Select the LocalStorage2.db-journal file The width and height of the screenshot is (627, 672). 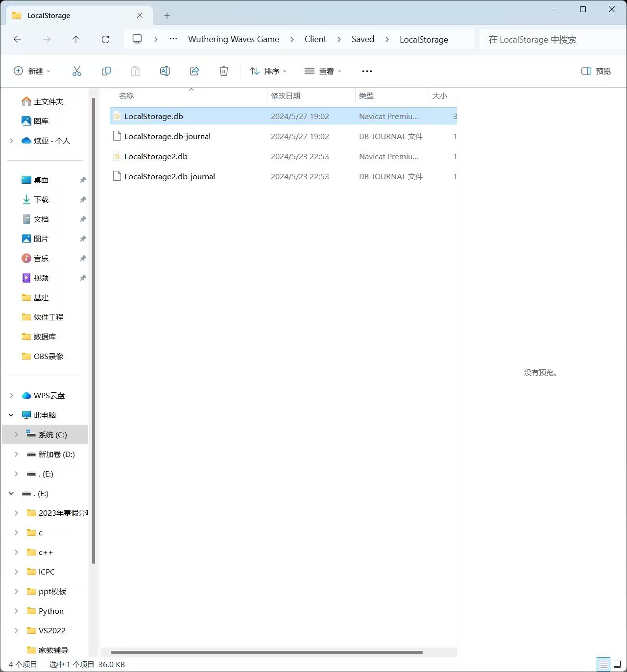tap(283, 176)
